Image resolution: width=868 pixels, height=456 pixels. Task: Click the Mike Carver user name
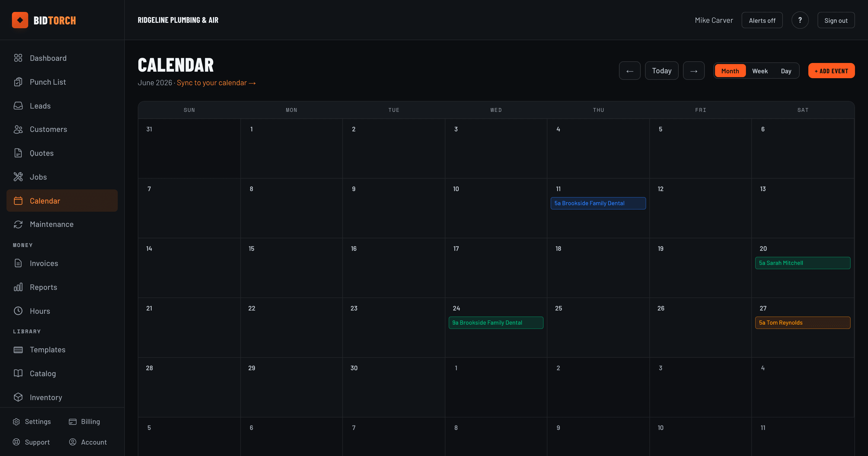tap(714, 20)
